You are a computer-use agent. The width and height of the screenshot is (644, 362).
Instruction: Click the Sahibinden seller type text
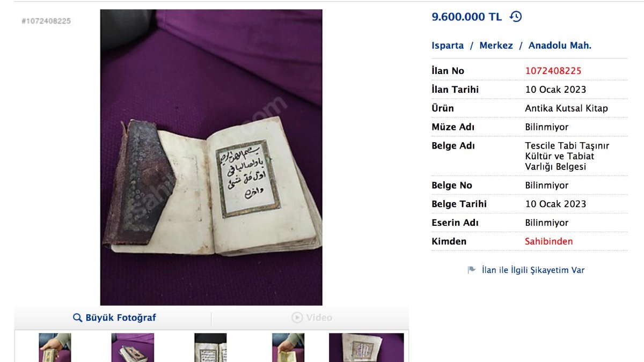pyautogui.click(x=548, y=241)
